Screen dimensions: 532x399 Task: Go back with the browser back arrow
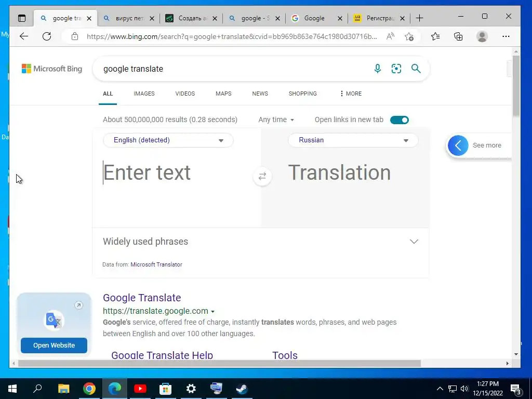24,36
